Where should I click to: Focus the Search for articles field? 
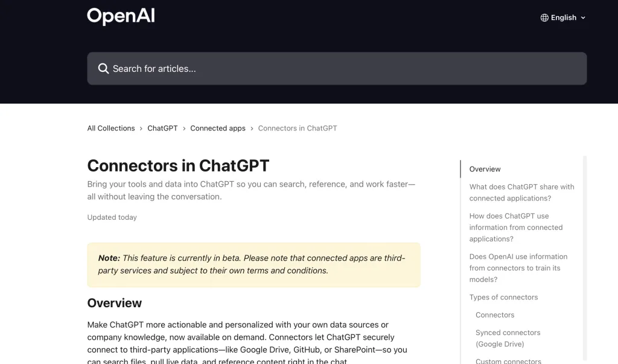(337, 69)
